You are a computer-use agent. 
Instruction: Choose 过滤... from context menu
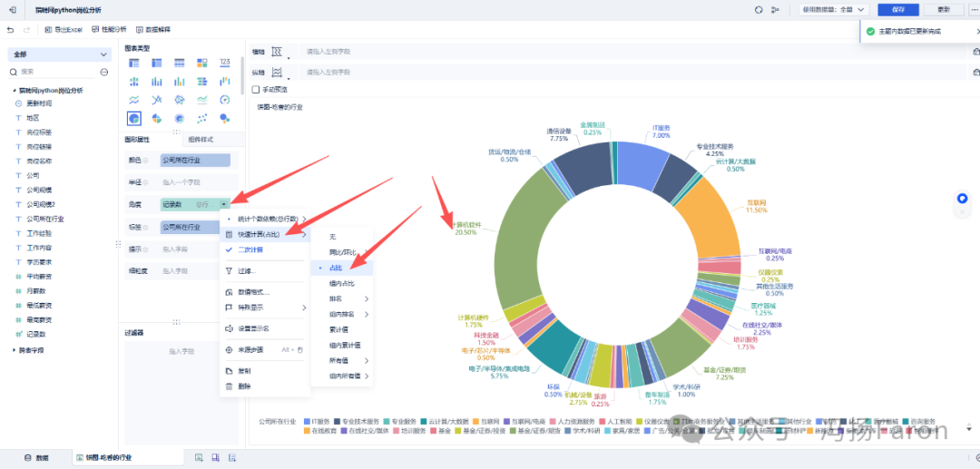click(x=264, y=270)
